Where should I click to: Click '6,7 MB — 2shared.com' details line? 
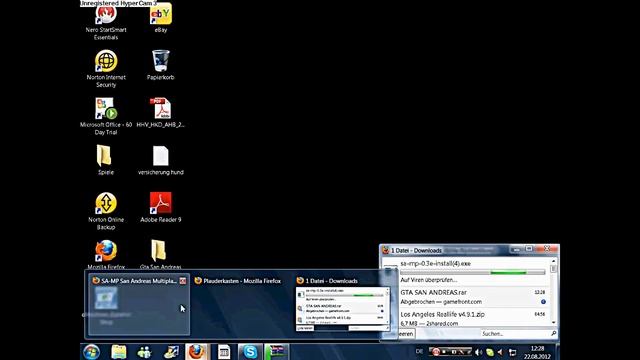click(x=429, y=323)
